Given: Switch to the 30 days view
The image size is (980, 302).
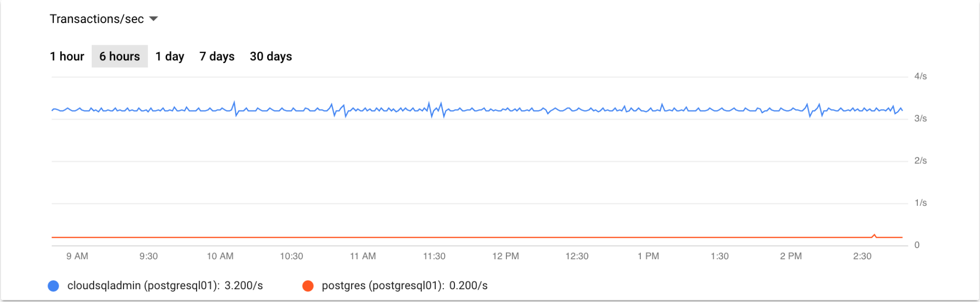Looking at the screenshot, I should [x=271, y=56].
